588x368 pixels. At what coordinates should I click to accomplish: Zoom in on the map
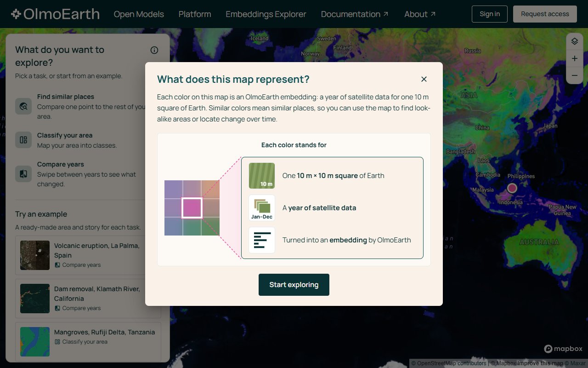(575, 58)
